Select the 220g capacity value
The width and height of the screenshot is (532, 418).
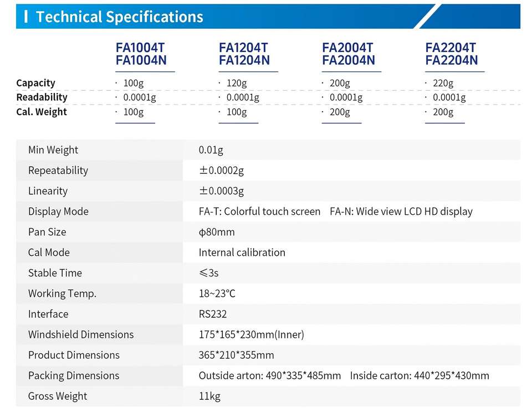pyautogui.click(x=443, y=83)
